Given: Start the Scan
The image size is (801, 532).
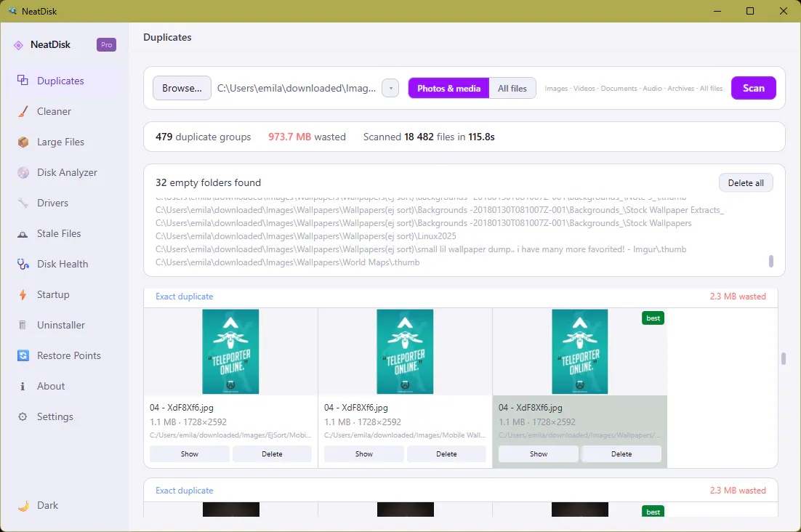Looking at the screenshot, I should [754, 88].
